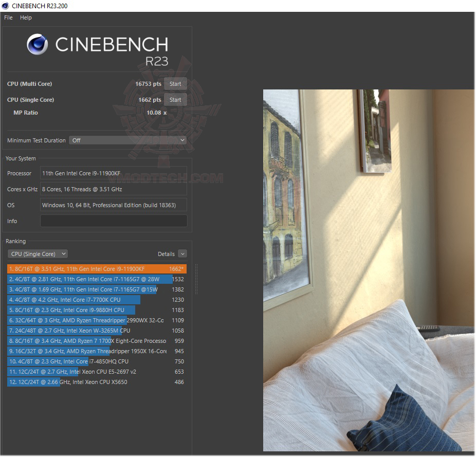This screenshot has height=457, width=476.
Task: Start the CPU Single Core test
Action: point(175,100)
